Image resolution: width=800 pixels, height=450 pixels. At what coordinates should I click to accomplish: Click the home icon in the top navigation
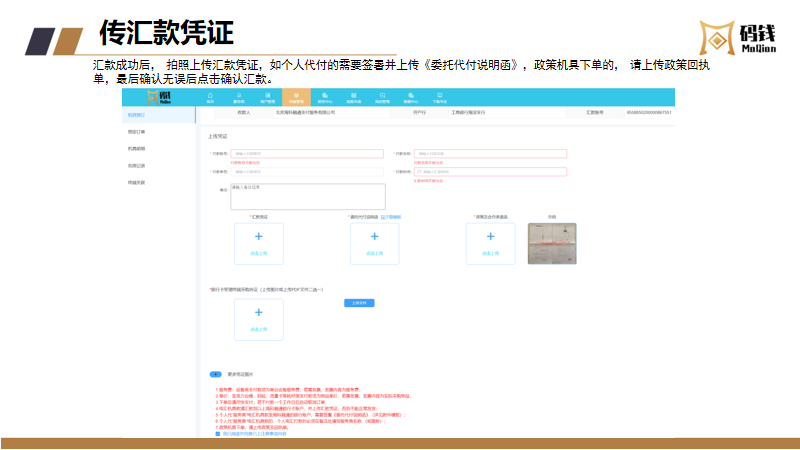210,96
